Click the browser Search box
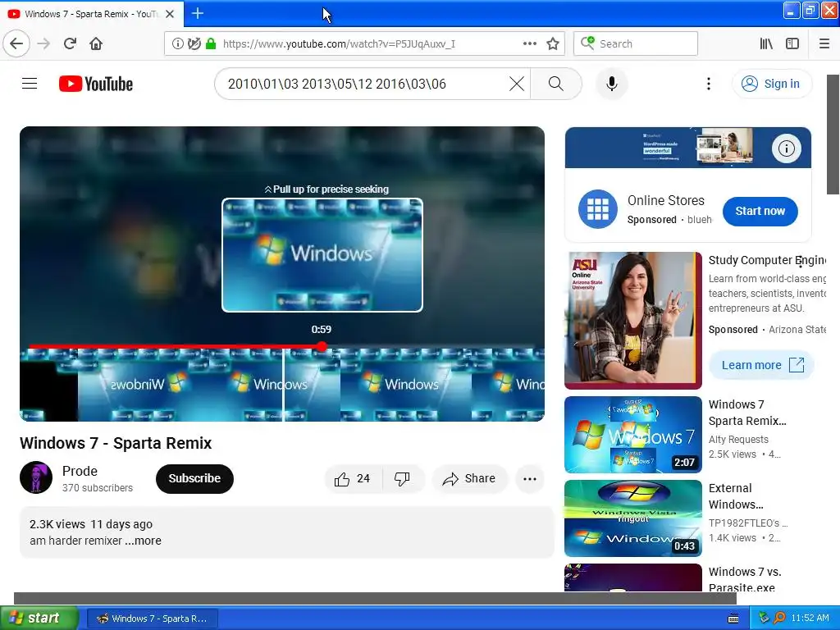Image resolution: width=840 pixels, height=630 pixels. tap(636, 43)
